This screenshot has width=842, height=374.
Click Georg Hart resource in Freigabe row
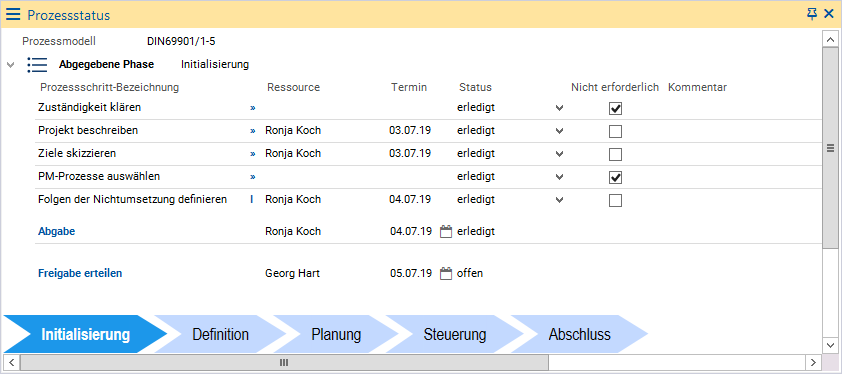(x=293, y=274)
